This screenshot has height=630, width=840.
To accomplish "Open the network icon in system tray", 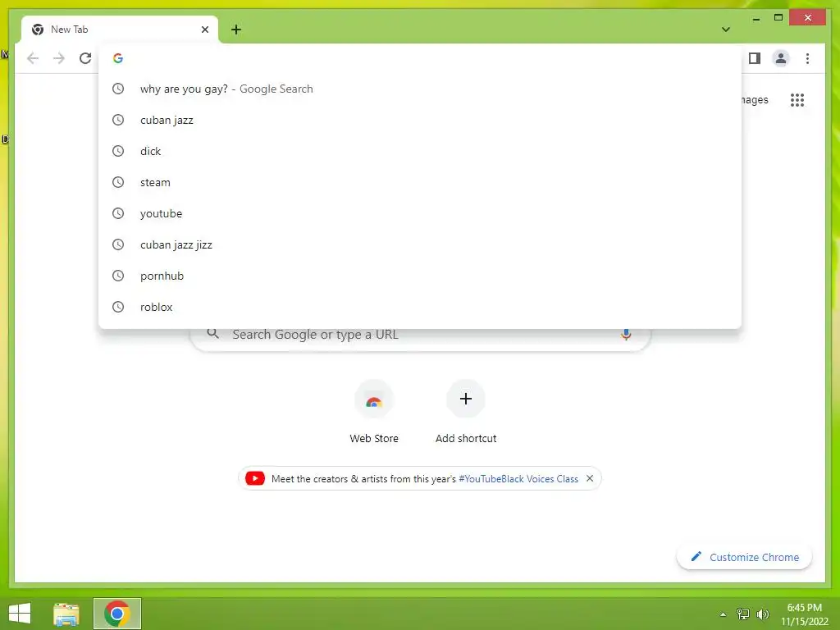I will 742,614.
